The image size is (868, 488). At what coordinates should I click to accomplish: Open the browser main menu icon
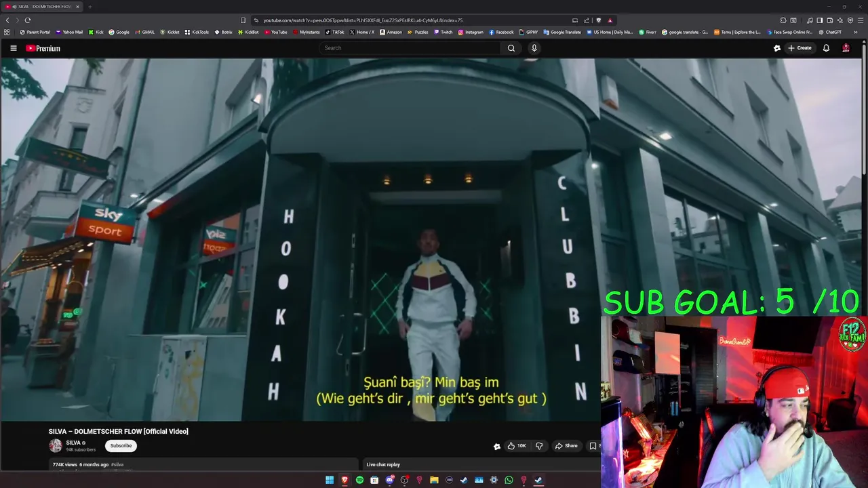tap(861, 20)
